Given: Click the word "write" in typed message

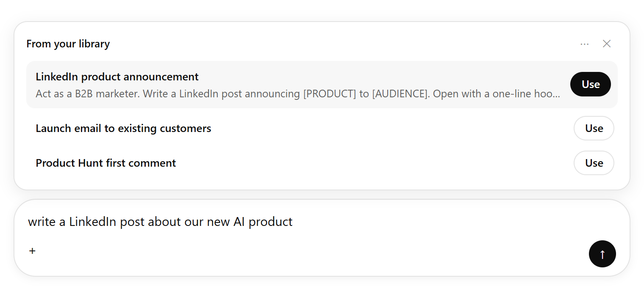Looking at the screenshot, I should tap(42, 222).
